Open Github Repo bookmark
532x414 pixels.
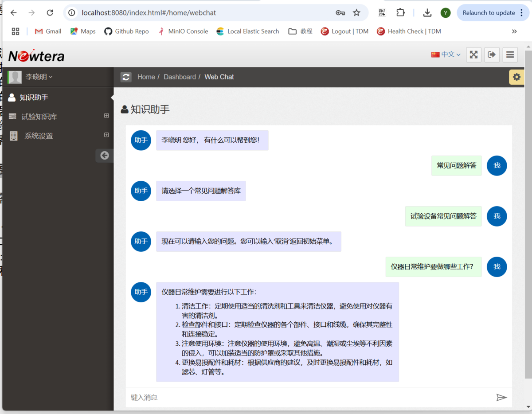click(x=126, y=31)
